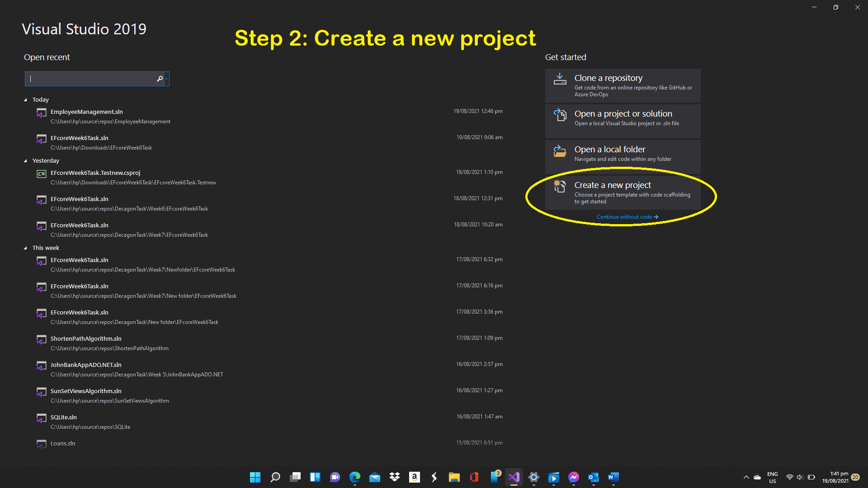Image resolution: width=868 pixels, height=488 pixels.
Task: Click the Open a project or solution icon
Action: pyautogui.click(x=560, y=115)
